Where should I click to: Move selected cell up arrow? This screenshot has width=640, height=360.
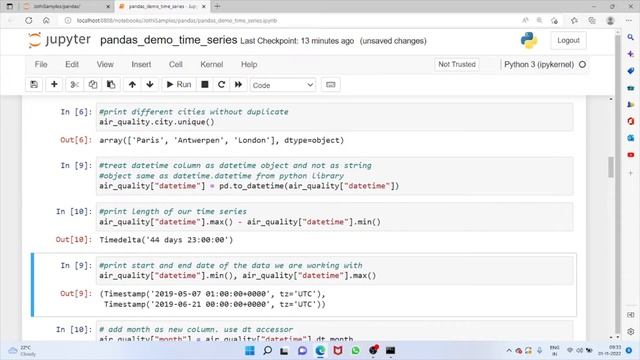pos(132,84)
